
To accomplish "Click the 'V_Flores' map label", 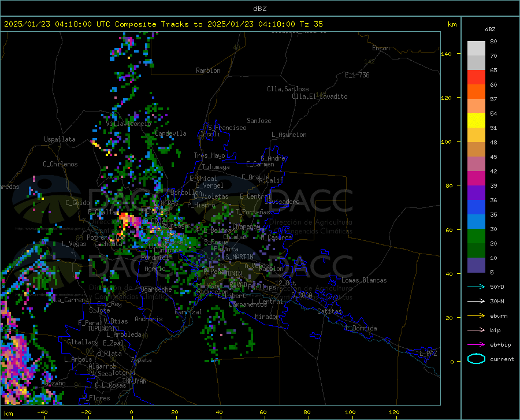I will click(x=96, y=398).
